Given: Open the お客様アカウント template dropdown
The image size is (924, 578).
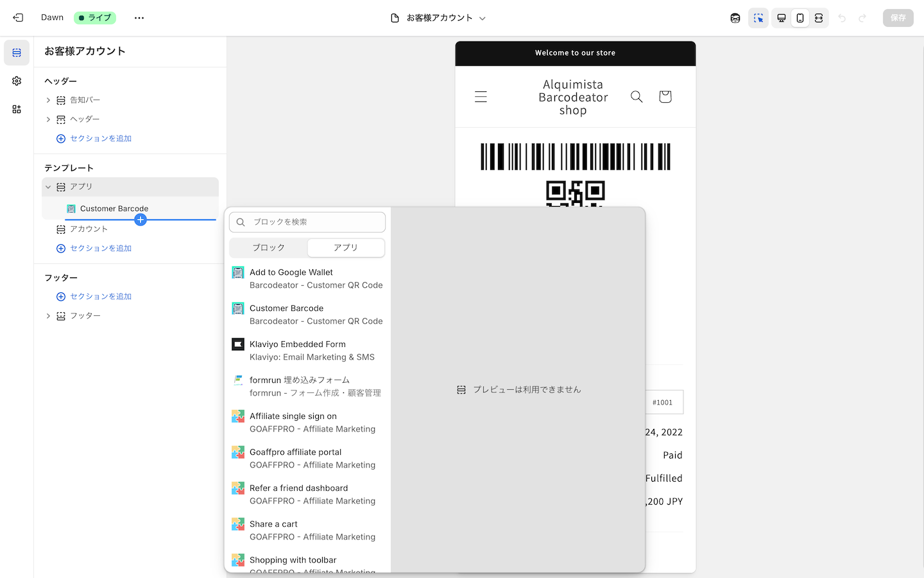Looking at the screenshot, I should (x=439, y=18).
